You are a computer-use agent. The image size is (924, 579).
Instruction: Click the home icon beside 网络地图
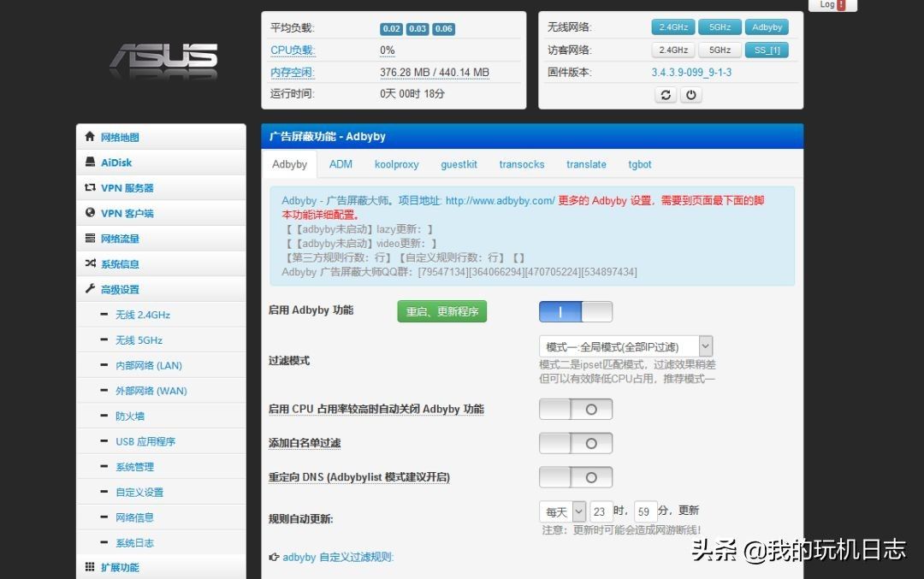point(90,137)
